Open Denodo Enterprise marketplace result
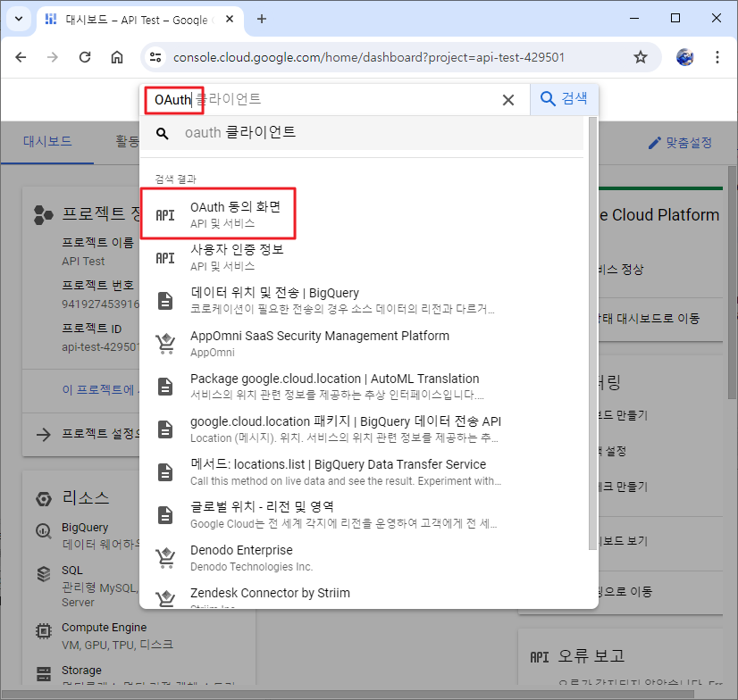This screenshot has height=700, width=738. pos(362,557)
